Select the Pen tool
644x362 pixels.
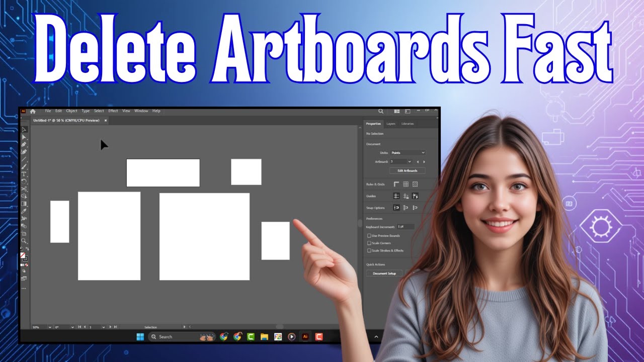(x=24, y=144)
